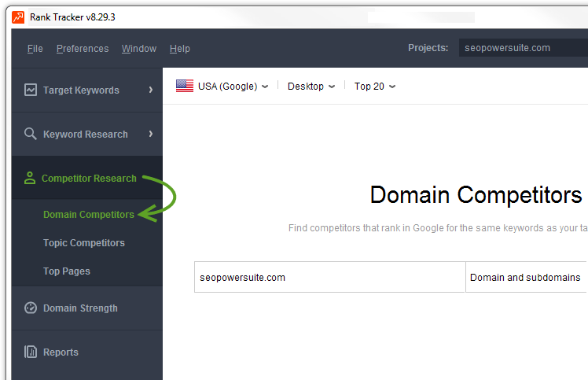588x380 pixels.
Task: Click the Rank Tracker v8.29.3 window title
Action: (x=72, y=17)
